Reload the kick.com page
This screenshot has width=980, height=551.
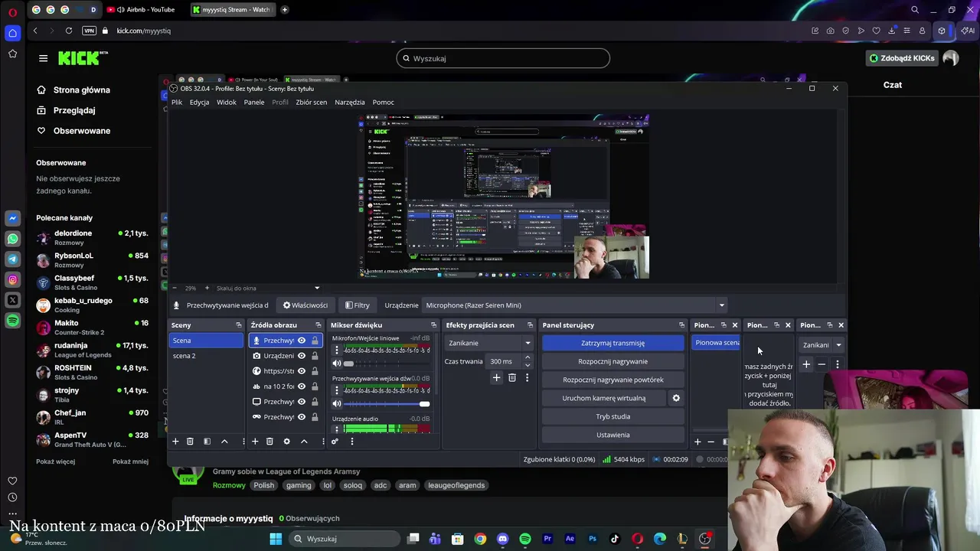[69, 31]
